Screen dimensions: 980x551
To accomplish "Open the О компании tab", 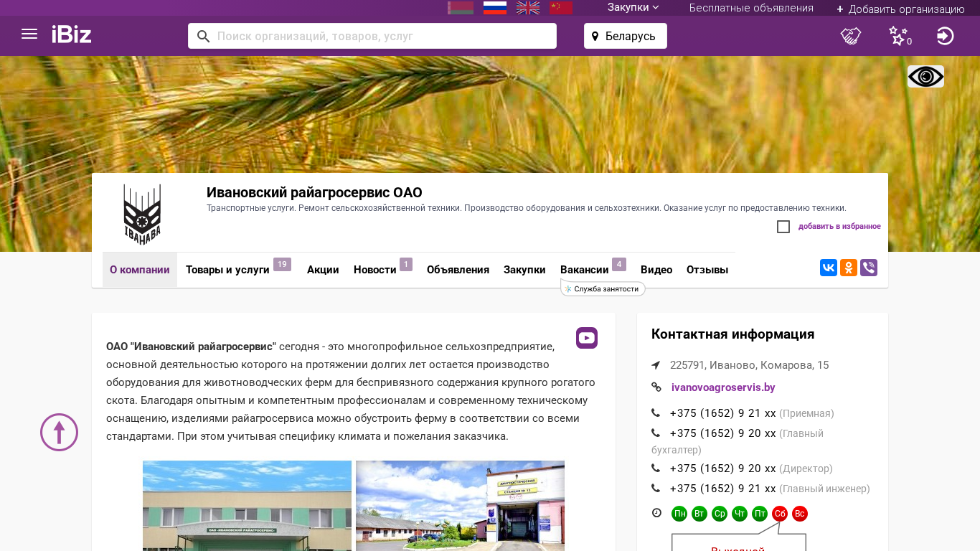I will pyautogui.click(x=140, y=270).
